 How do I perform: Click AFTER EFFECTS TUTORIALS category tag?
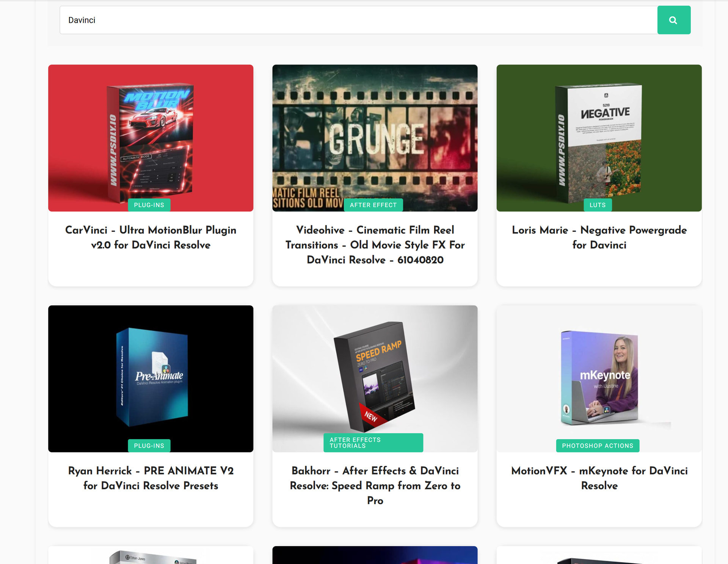click(x=373, y=443)
